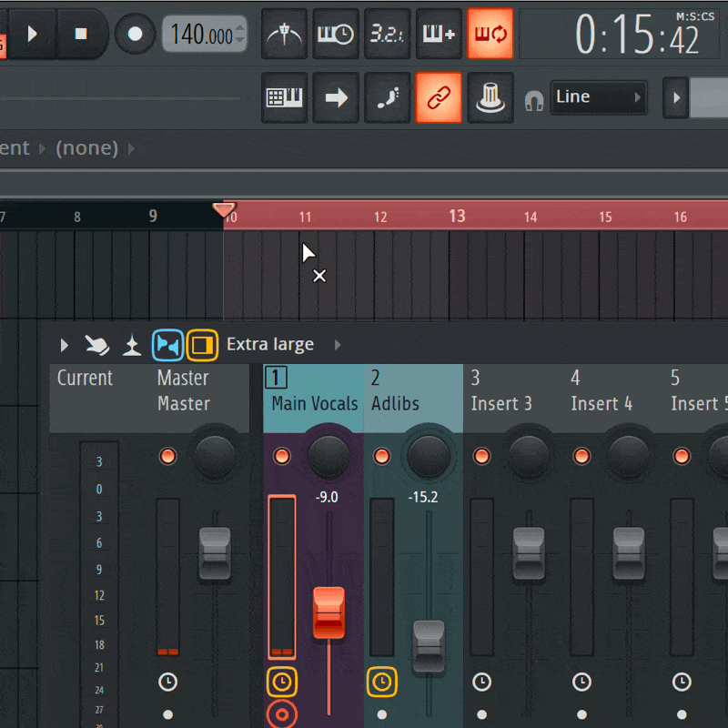728x728 pixels.
Task: Click the Main Vocals volume fader
Action: [329, 612]
